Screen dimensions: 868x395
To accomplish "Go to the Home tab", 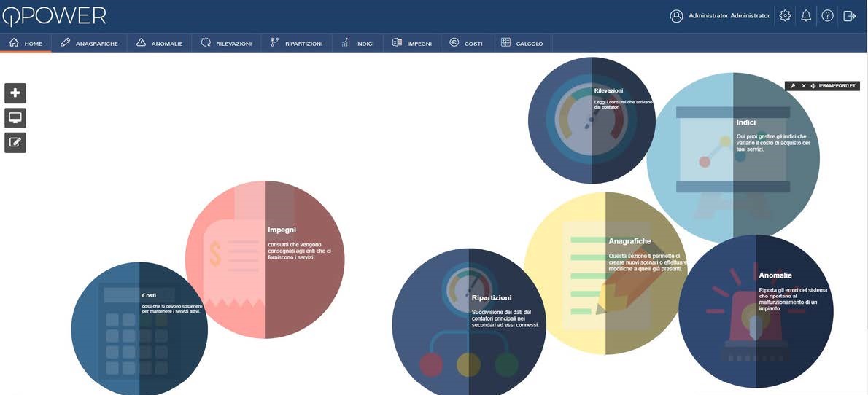I will click(26, 43).
